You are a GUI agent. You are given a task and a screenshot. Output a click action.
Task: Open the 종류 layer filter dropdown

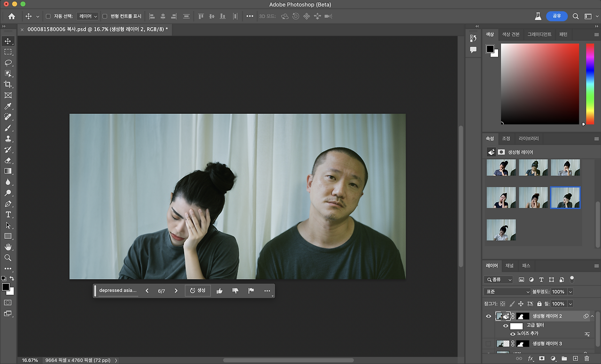coord(498,280)
